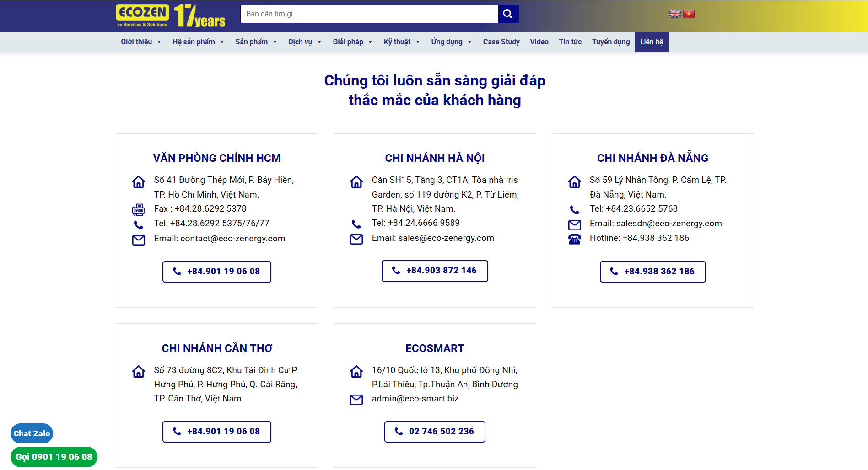This screenshot has height=470, width=868.
Task: Select the Vietnam flag language icon
Action: (689, 14)
